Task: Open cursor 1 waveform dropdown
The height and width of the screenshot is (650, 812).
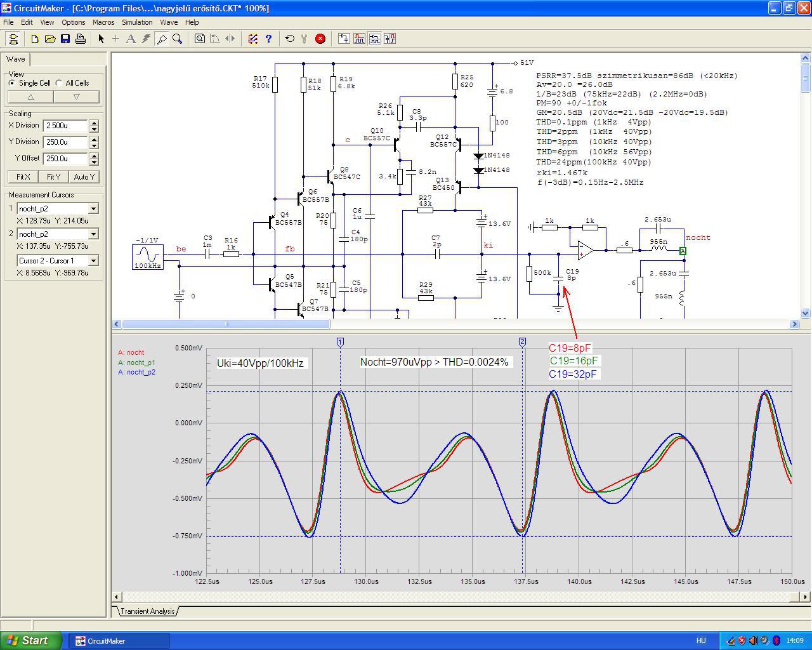Action: 93,209
